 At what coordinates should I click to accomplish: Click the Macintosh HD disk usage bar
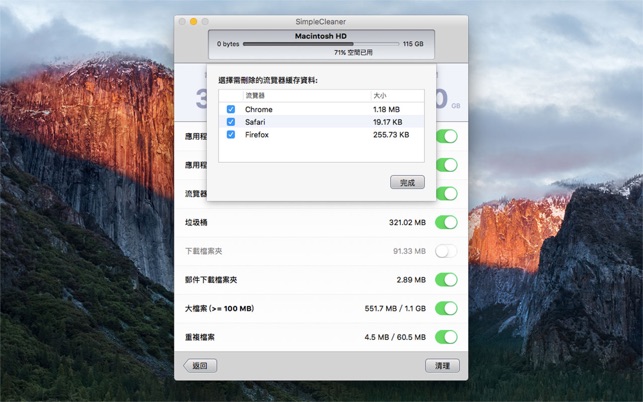321,43
